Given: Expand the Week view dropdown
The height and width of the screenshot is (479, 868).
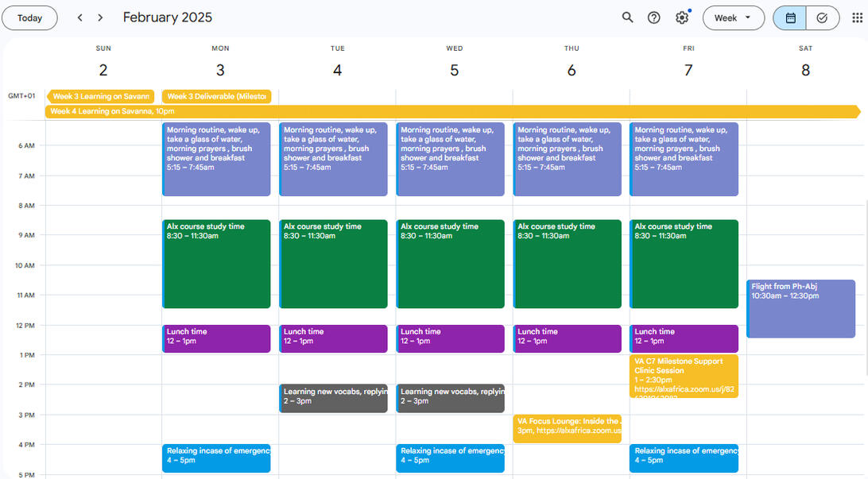Looking at the screenshot, I should coord(733,17).
